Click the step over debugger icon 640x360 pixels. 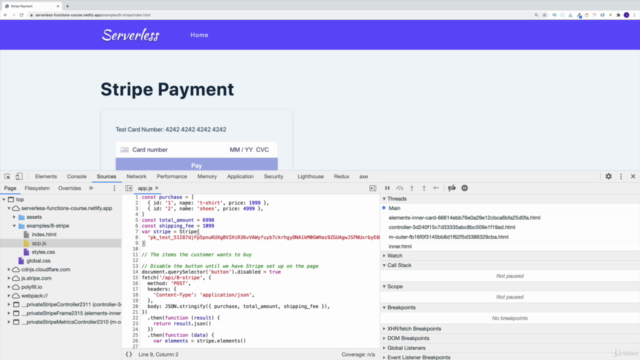400,188
